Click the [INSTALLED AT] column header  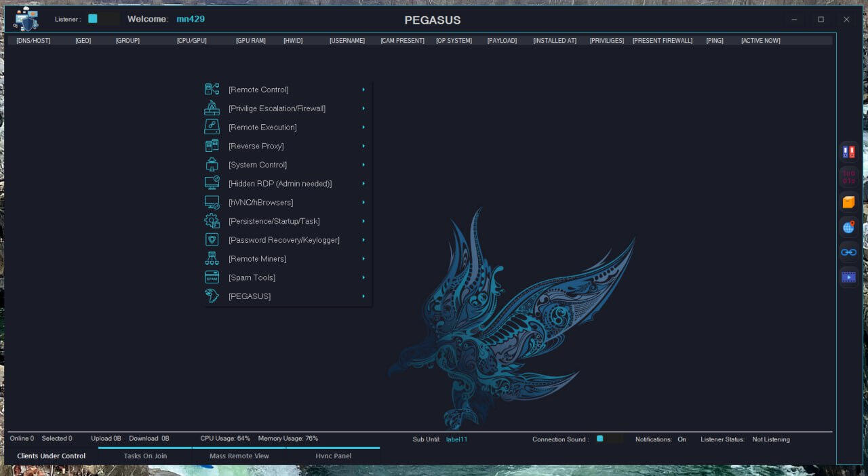click(x=555, y=41)
